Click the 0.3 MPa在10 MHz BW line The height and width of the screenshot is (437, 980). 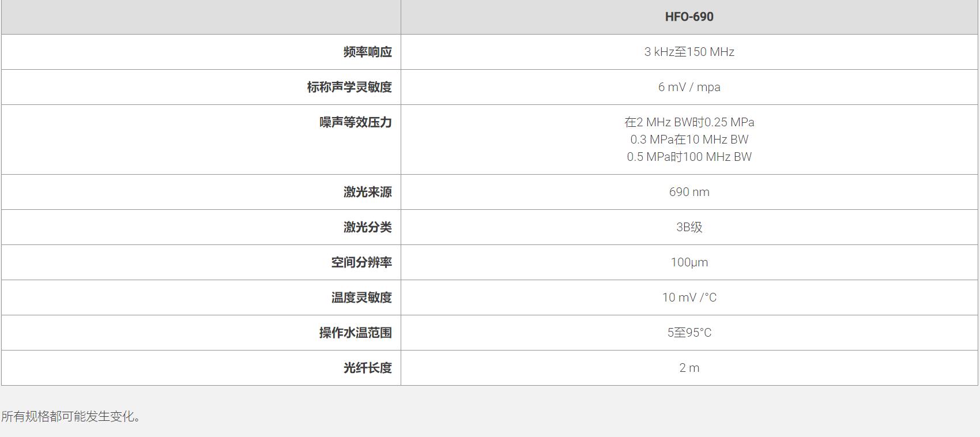(689, 140)
